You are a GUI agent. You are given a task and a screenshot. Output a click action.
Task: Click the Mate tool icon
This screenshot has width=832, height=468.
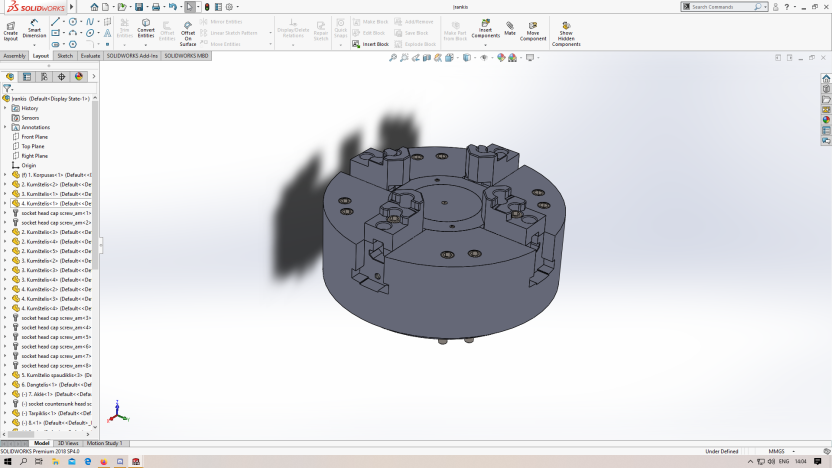[x=510, y=28]
